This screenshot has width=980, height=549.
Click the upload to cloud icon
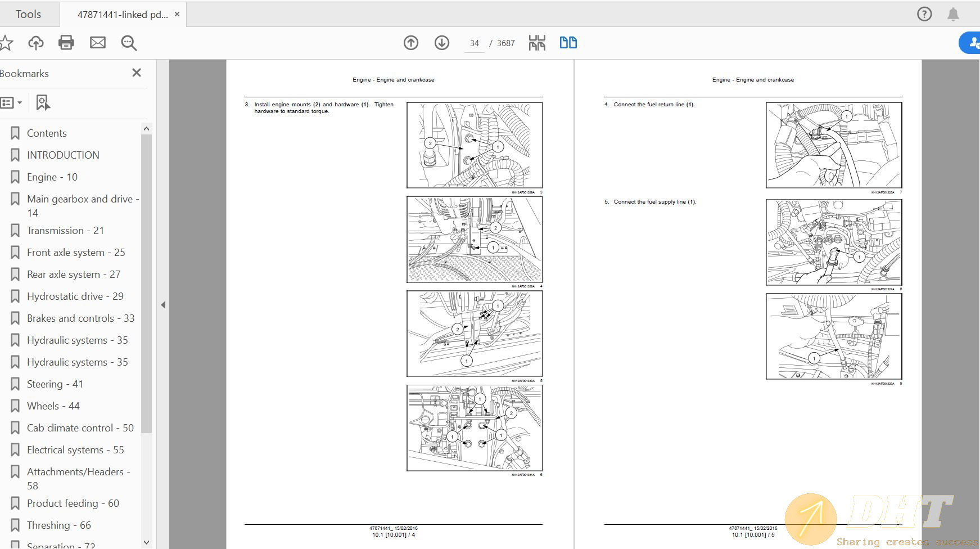click(x=36, y=43)
